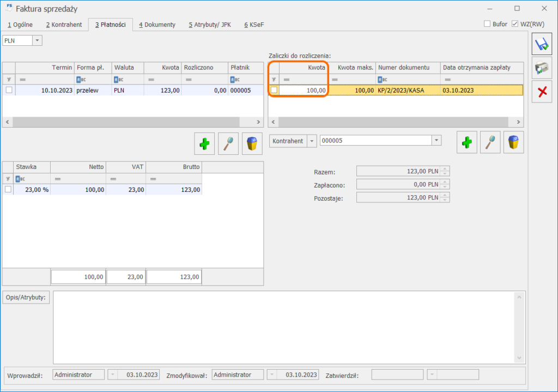Open the PLN currency dropdown
The height and width of the screenshot is (392, 558).
click(x=37, y=40)
